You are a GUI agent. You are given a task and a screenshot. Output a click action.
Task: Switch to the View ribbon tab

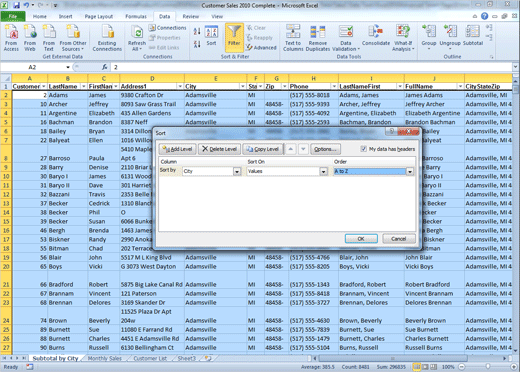(217, 16)
